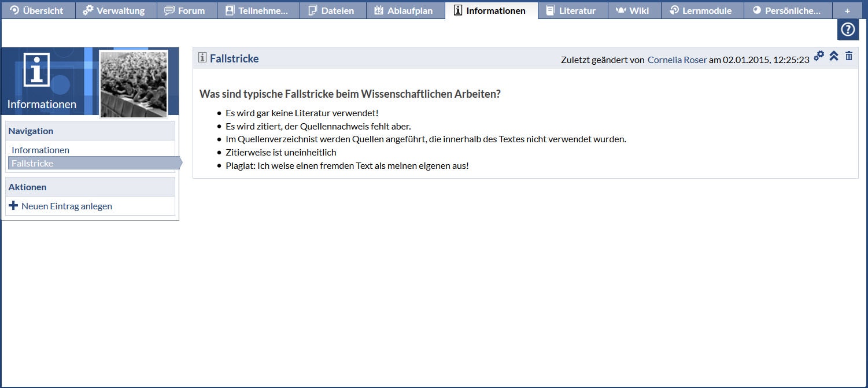Screen dimensions: 868x388
Task: Go to the Ablaufplan tab
Action: pyautogui.click(x=404, y=10)
